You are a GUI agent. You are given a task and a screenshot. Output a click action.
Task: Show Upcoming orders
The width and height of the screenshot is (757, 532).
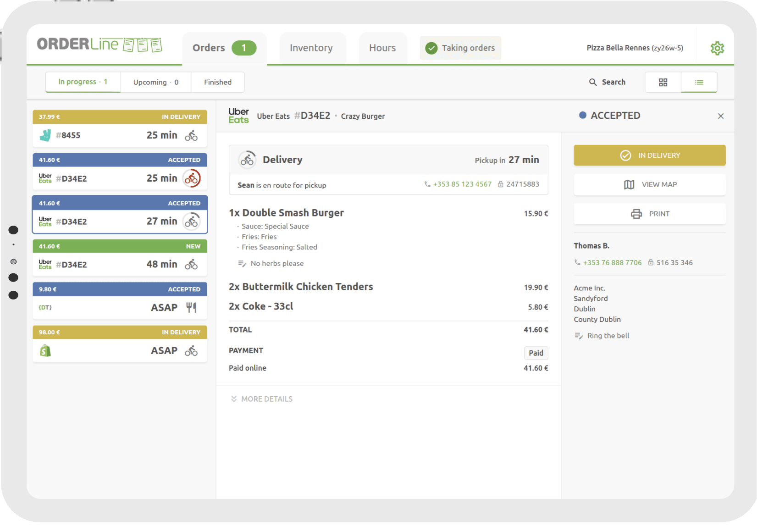[x=155, y=83]
